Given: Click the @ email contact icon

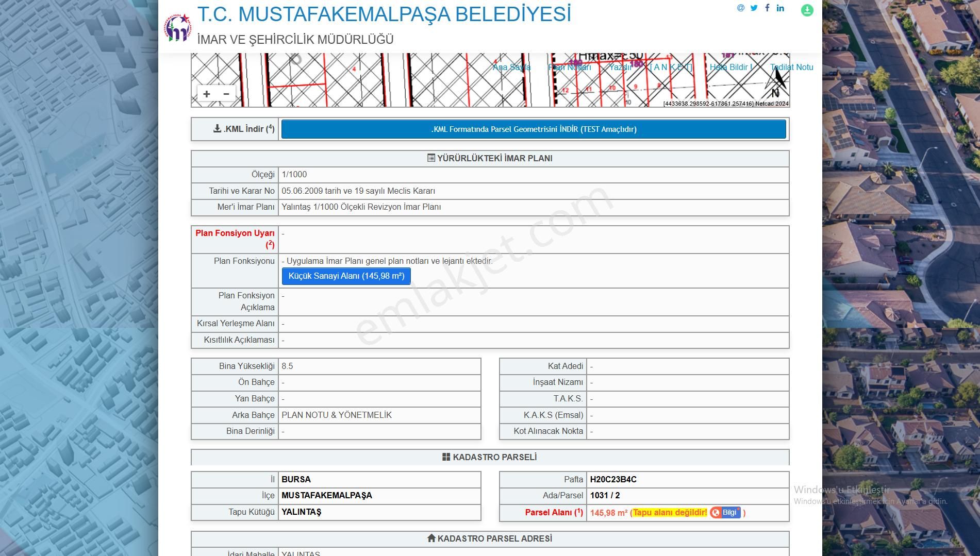Looking at the screenshot, I should tap(740, 8).
